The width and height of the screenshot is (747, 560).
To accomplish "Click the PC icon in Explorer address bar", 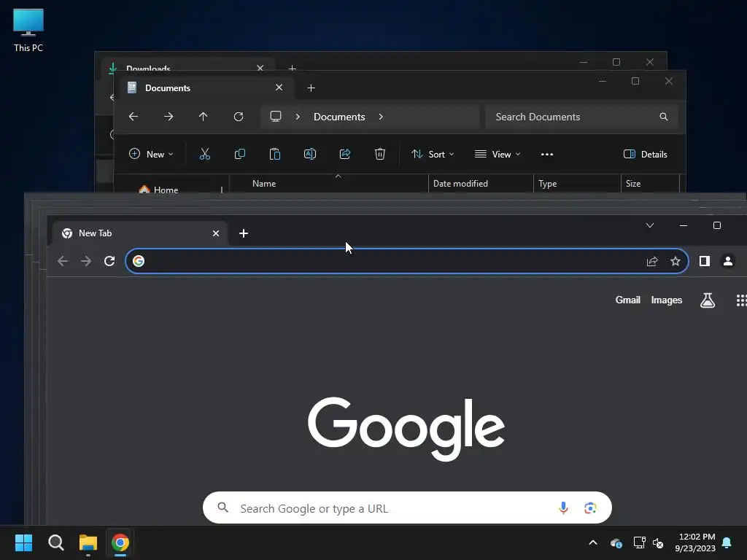I will [275, 117].
